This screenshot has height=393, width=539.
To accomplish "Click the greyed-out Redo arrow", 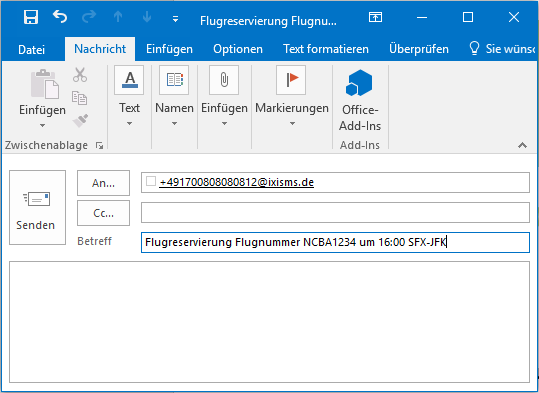I will pyautogui.click(x=89, y=17).
